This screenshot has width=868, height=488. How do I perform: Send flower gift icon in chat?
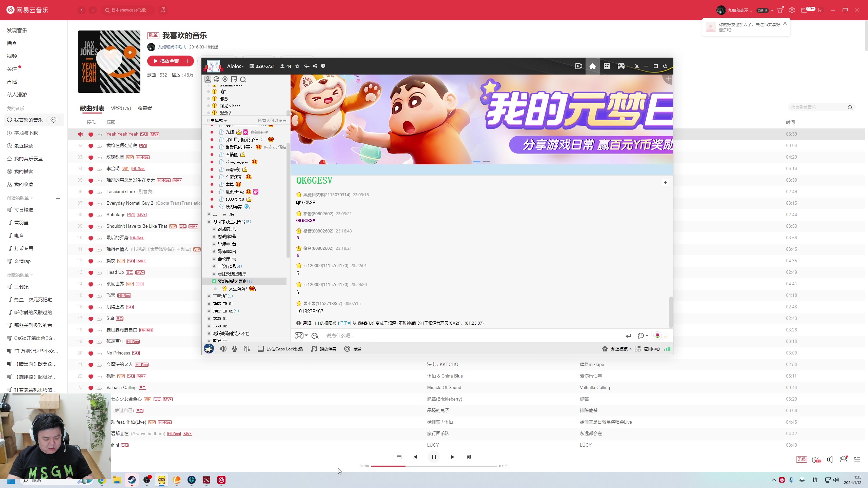657,335
